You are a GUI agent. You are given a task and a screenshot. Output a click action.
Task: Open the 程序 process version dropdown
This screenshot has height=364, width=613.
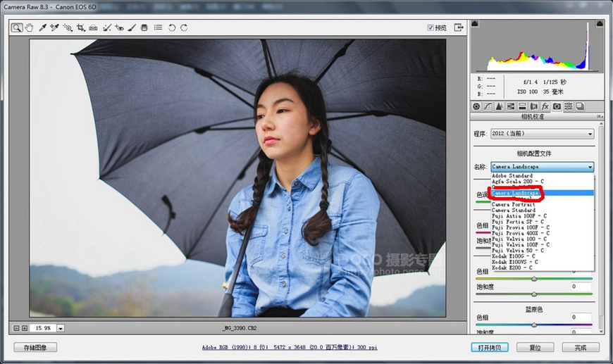tap(543, 134)
